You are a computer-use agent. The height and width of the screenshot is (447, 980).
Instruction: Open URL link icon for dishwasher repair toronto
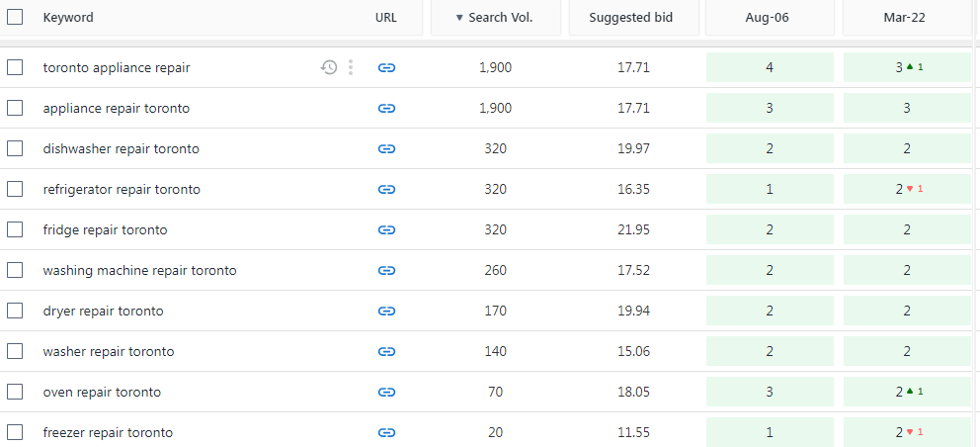pyautogui.click(x=387, y=149)
